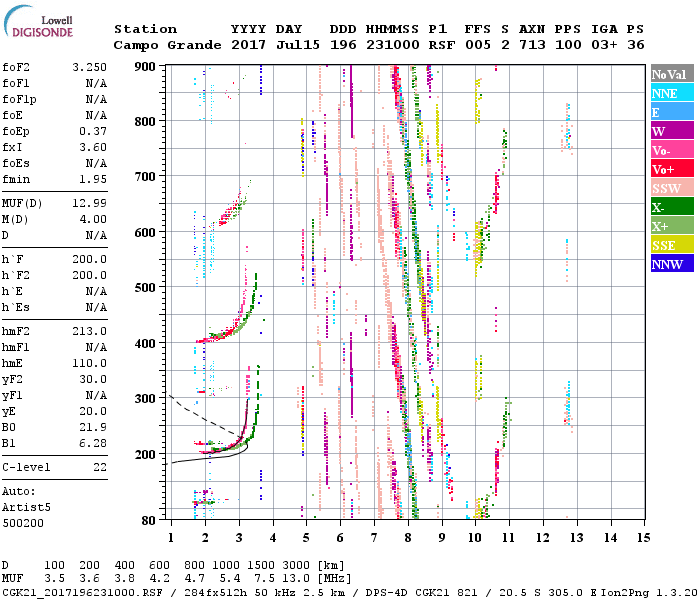The height and width of the screenshot is (600, 700).
Task: Select the NoVal gray legend swatch
Action: click(x=671, y=75)
